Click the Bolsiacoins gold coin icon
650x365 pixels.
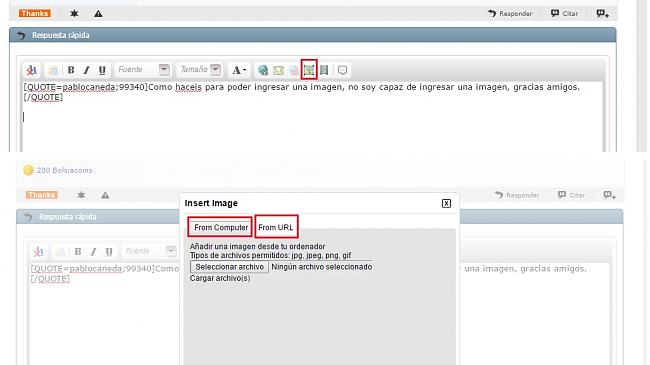pos(28,170)
